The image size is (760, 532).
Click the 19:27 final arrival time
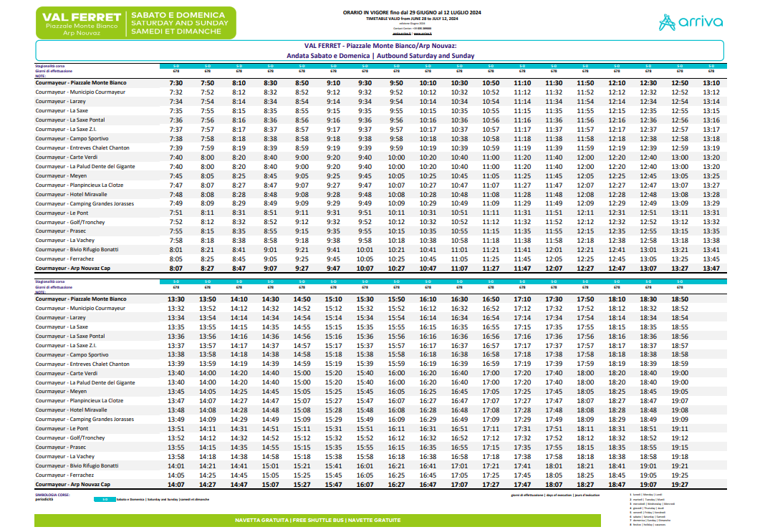coord(679,484)
